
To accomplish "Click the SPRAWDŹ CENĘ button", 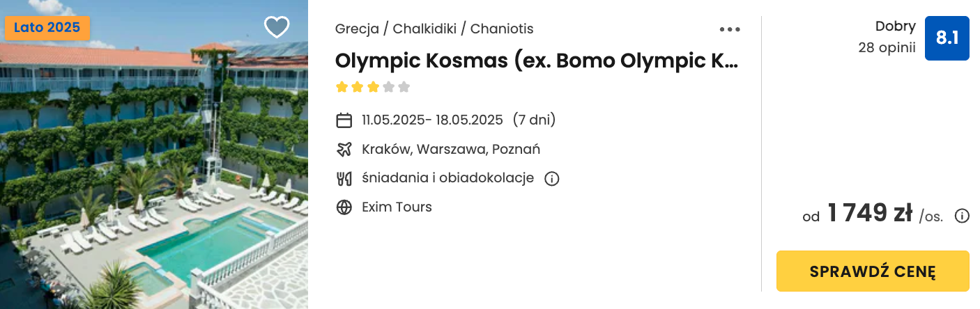I will 873,271.
